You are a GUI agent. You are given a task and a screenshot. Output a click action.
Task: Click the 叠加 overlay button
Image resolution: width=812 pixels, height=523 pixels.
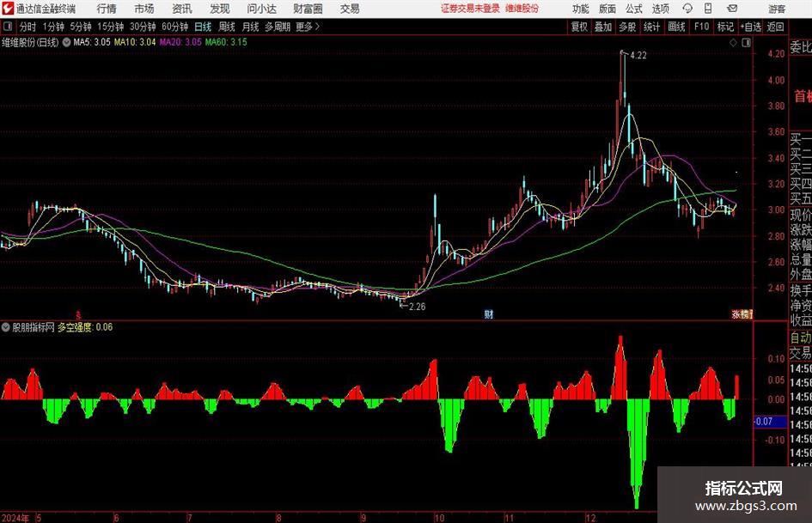click(603, 27)
